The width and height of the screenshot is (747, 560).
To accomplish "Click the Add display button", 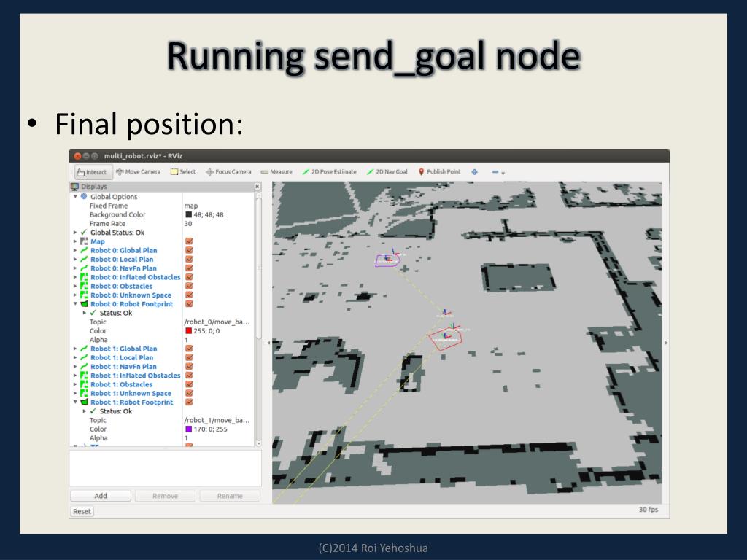I will pyautogui.click(x=101, y=496).
